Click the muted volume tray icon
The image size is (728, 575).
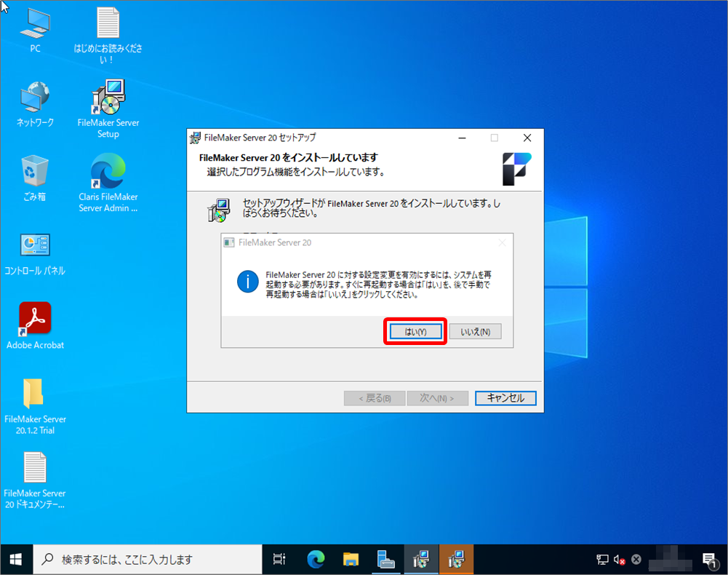[620, 560]
